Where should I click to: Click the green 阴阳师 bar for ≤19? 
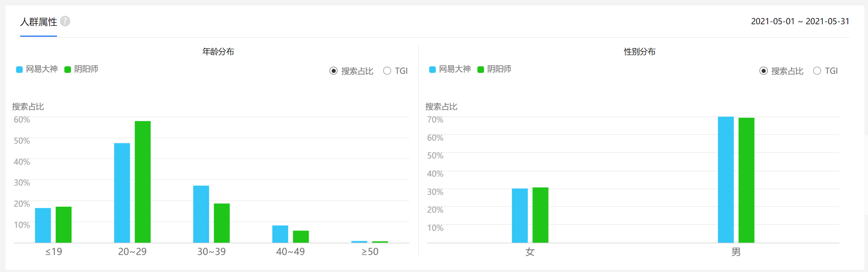point(64,225)
